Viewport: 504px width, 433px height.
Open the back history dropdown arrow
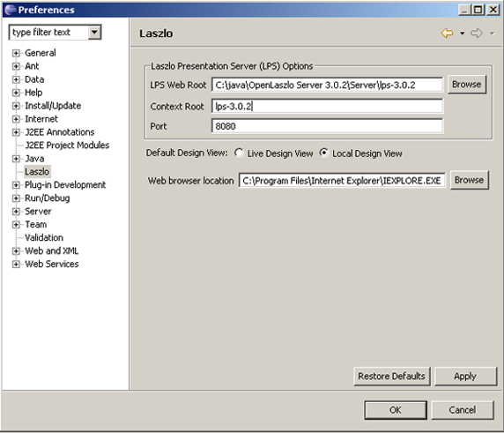pos(462,34)
